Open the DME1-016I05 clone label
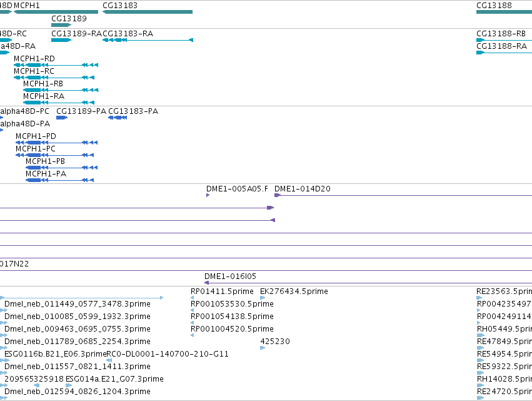The width and height of the screenshot is (532, 401). click(x=230, y=277)
